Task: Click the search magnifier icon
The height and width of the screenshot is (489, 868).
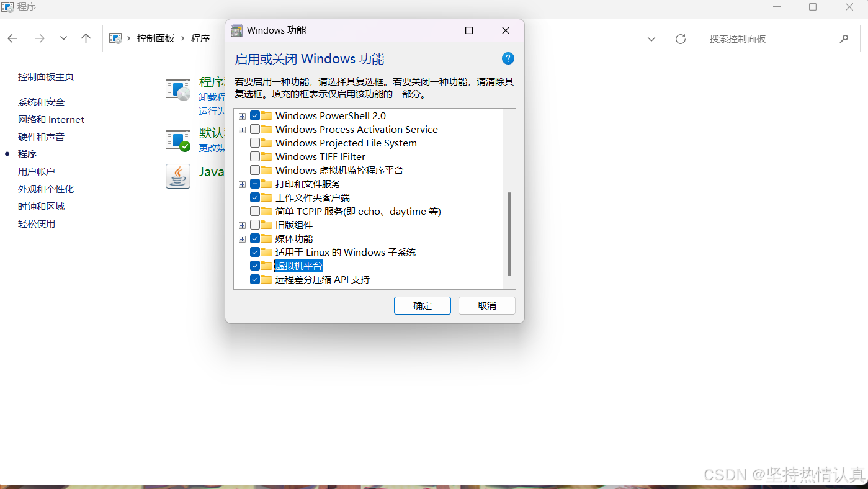Action: click(x=844, y=38)
